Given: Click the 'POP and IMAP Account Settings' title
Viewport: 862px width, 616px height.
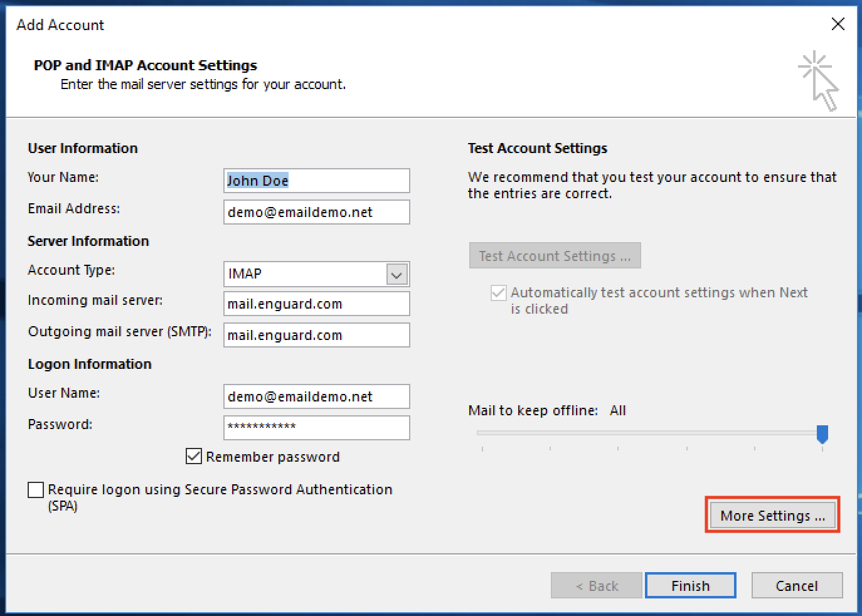Looking at the screenshot, I should (x=146, y=65).
